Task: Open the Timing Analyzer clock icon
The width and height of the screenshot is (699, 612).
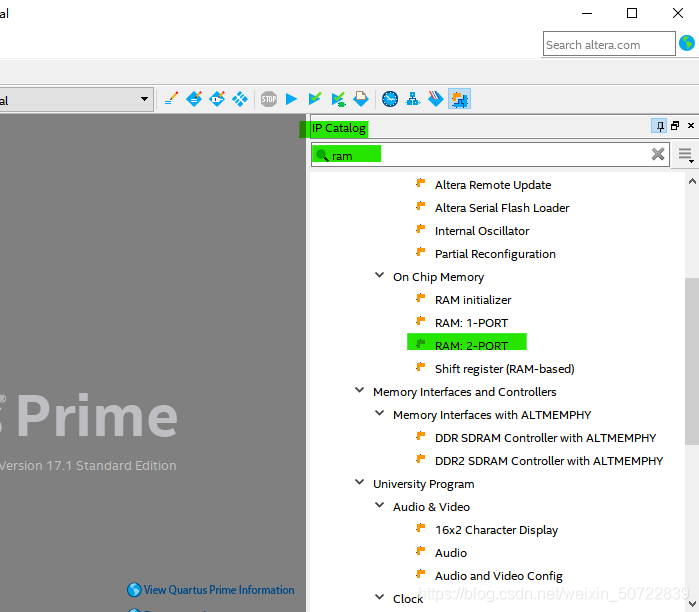Action: (390, 99)
